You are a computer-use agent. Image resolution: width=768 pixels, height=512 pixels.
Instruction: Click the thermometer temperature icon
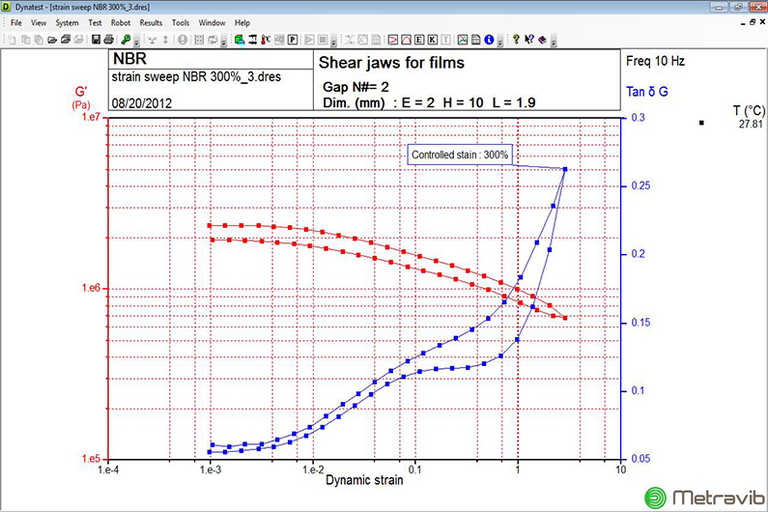[266, 40]
